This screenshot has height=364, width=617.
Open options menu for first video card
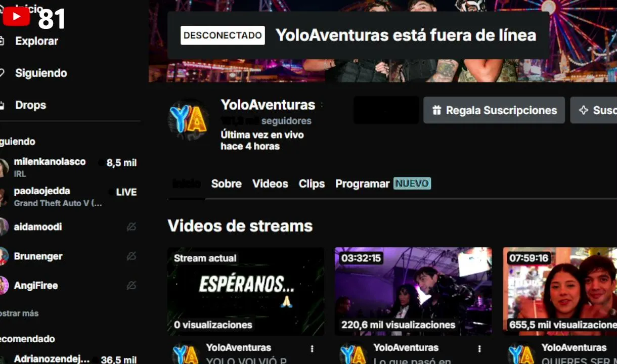click(312, 349)
